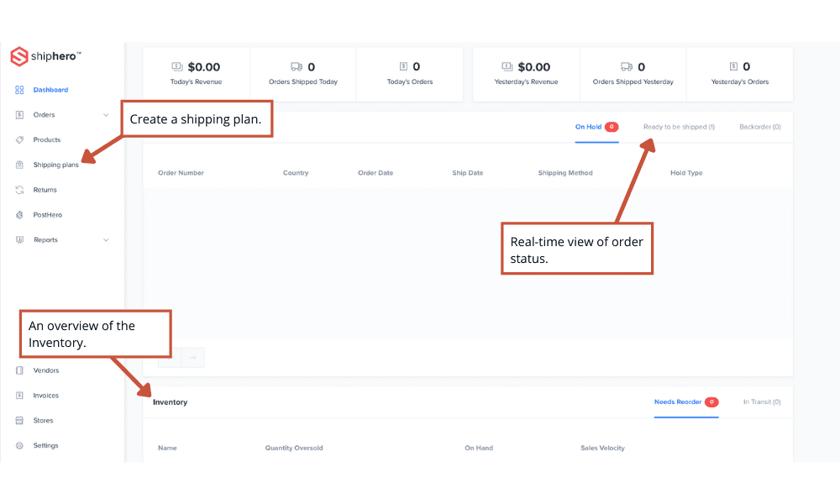Show the In Transit inventory tab
This screenshot has height=504, width=840.
click(x=762, y=402)
